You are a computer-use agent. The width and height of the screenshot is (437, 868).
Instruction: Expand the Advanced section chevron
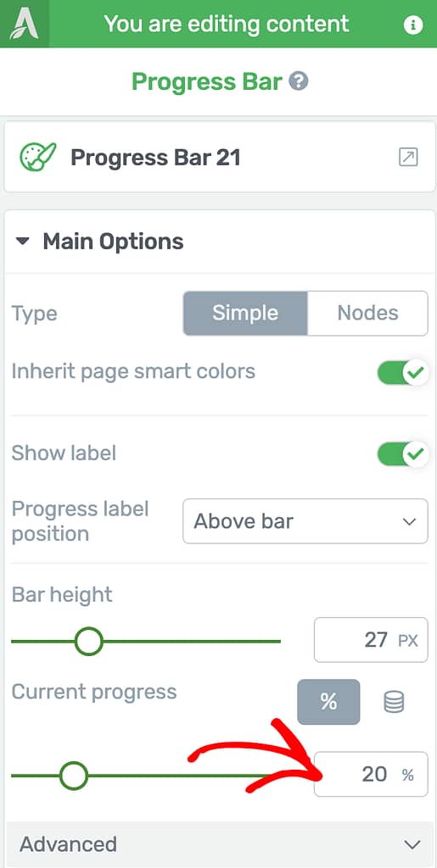point(412,844)
